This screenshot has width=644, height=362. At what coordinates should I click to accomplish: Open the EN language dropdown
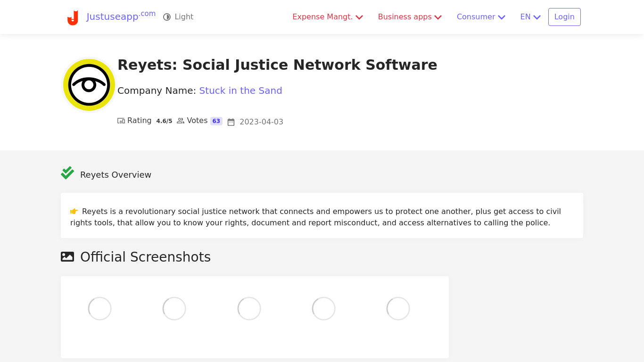click(530, 17)
